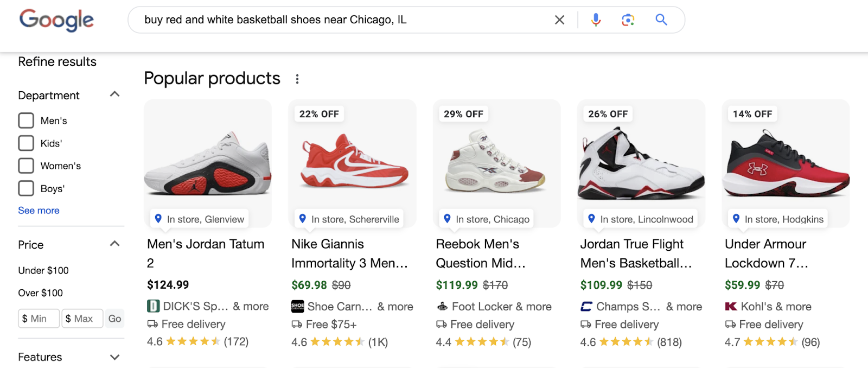Check the Men's department filter
868x368 pixels.
25,120
